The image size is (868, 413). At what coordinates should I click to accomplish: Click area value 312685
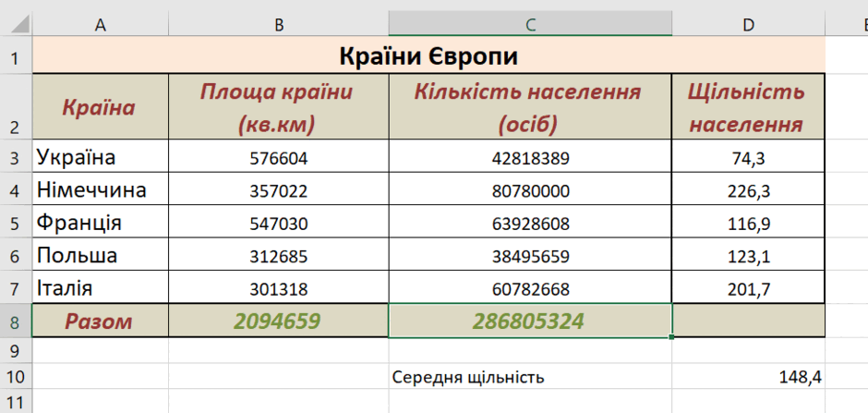point(279,256)
